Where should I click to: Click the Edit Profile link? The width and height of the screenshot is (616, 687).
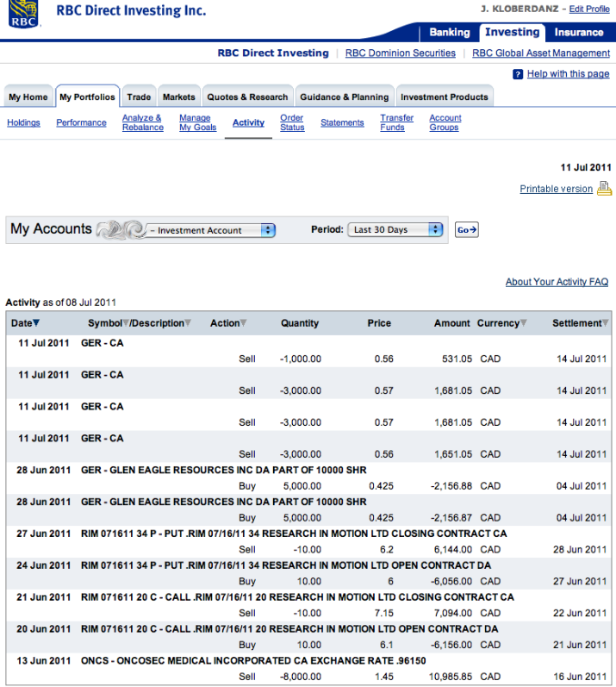tap(589, 9)
